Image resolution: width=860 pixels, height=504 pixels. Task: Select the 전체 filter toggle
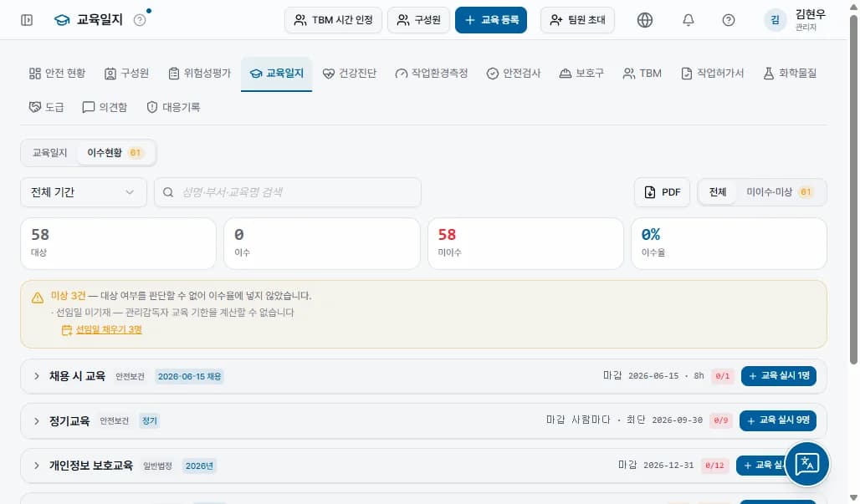pyautogui.click(x=718, y=192)
